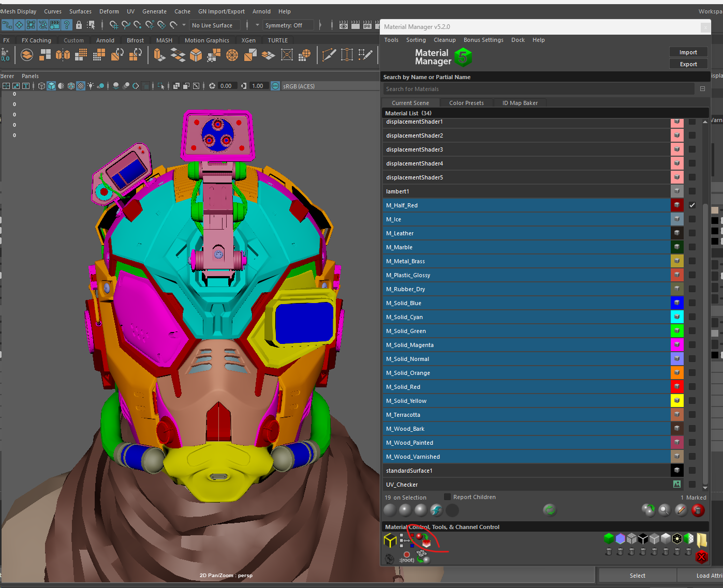Switch to the ID Map Baker tab
Image resolution: width=723 pixels, height=588 pixels.
click(520, 103)
